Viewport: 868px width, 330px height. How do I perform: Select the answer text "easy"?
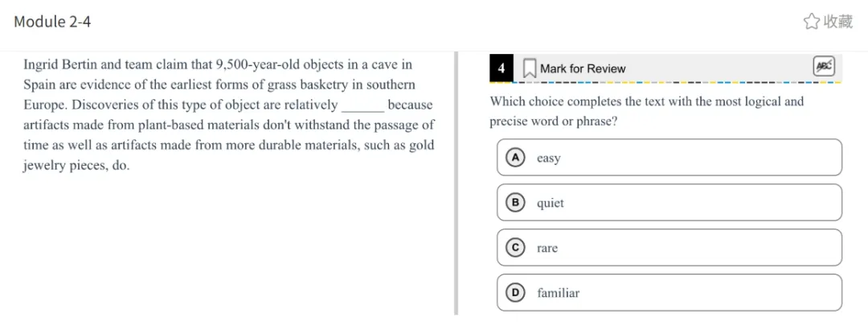click(x=549, y=159)
